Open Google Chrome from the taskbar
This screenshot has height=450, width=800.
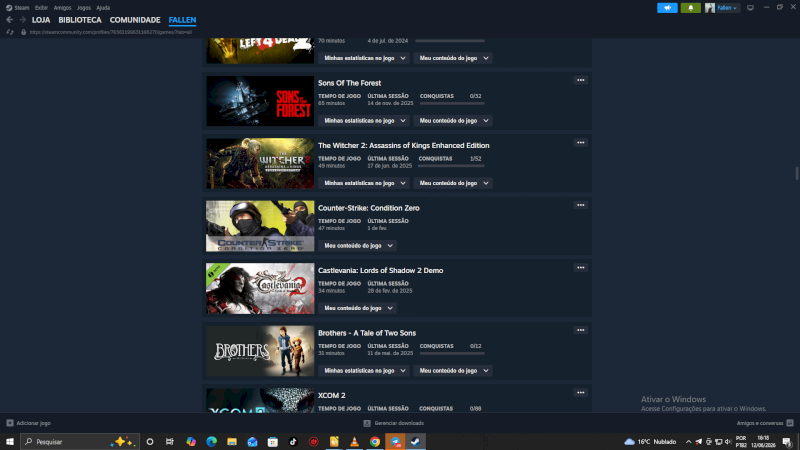pyautogui.click(x=375, y=442)
